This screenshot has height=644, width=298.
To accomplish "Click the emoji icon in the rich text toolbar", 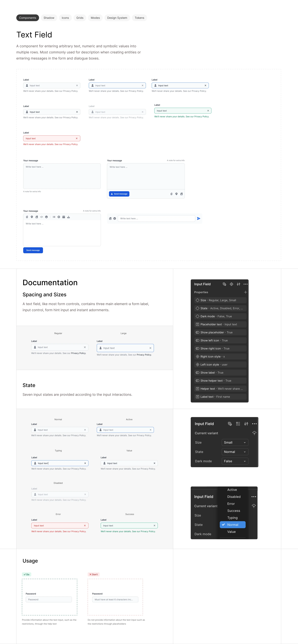I will click(46, 217).
